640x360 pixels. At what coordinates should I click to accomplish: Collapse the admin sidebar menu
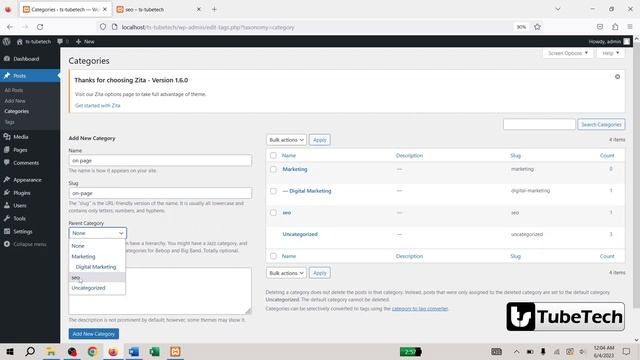(30, 244)
